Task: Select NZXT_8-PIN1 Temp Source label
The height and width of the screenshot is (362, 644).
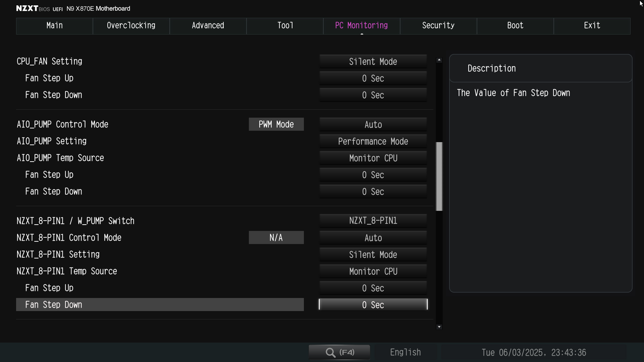Action: (67, 271)
